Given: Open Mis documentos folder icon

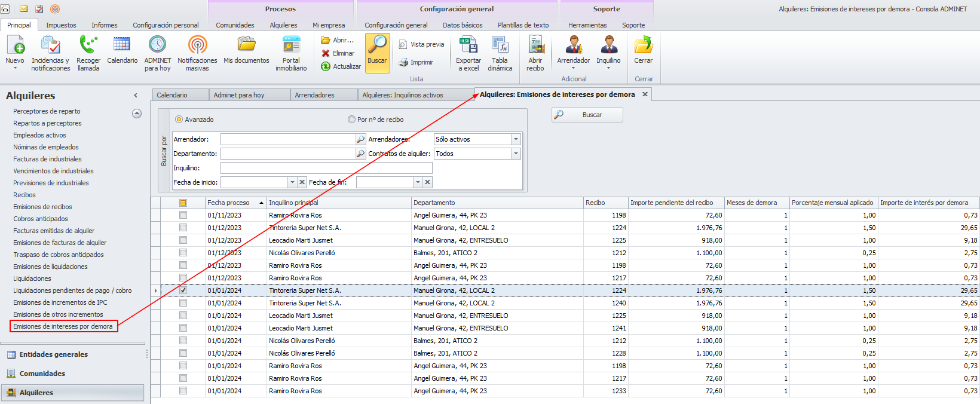Looking at the screenshot, I should pos(246,45).
